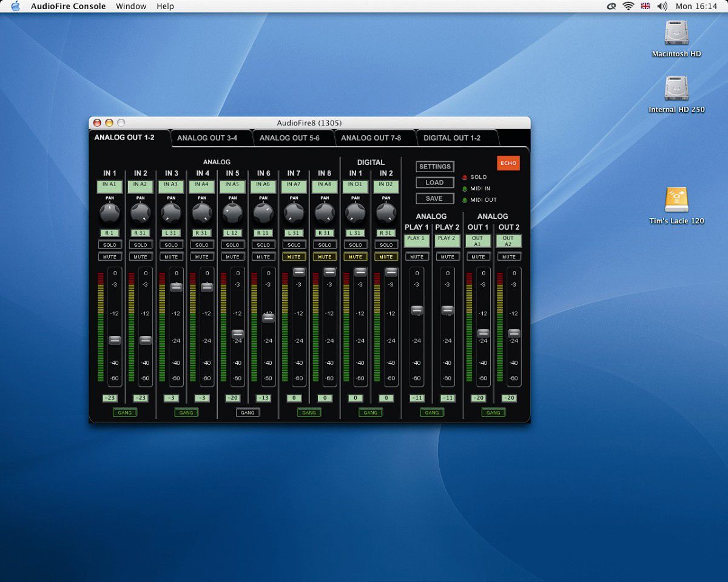Switch to ANALOG OUT 3-4 tab

tap(207, 138)
